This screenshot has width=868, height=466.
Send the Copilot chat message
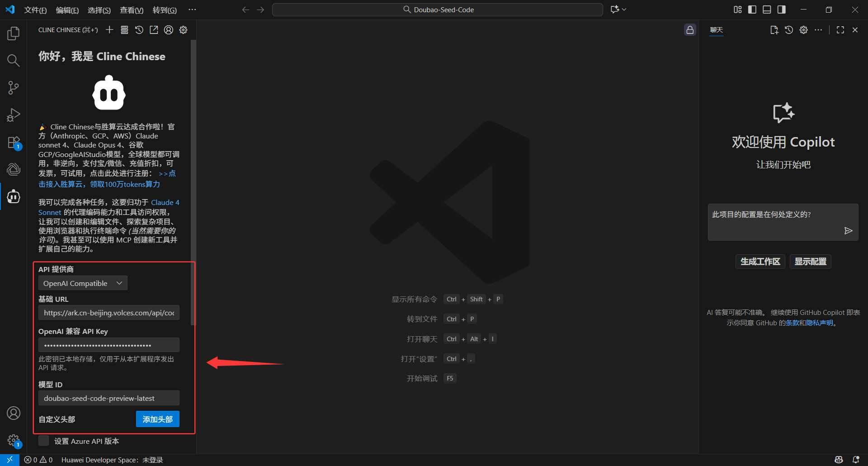click(848, 231)
